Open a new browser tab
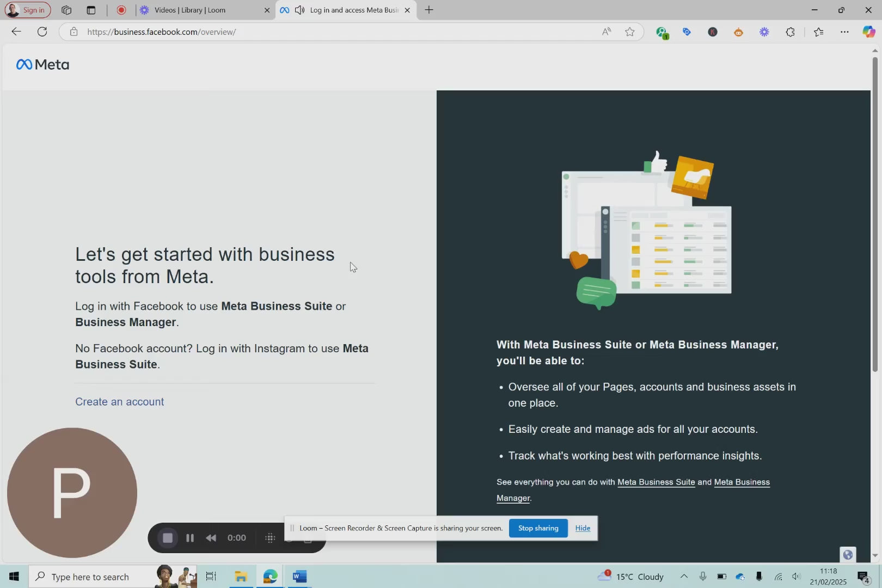This screenshot has width=882, height=588. 429,10
